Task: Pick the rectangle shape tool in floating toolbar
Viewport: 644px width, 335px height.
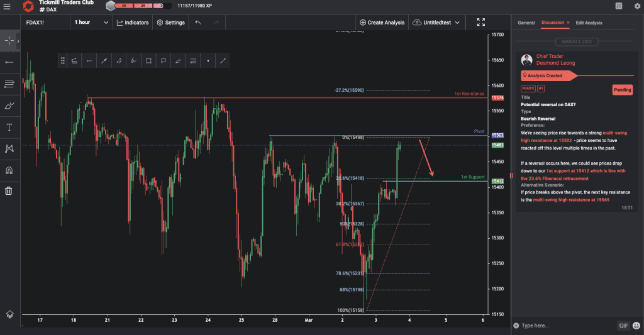Action: pos(148,61)
